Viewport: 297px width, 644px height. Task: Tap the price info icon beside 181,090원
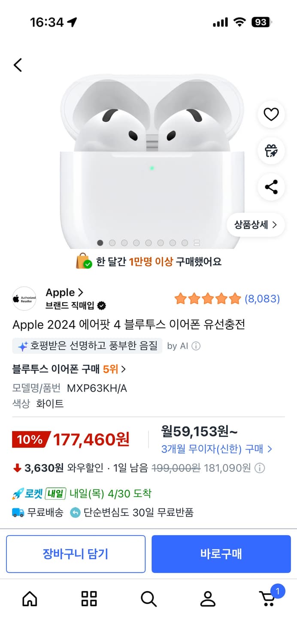tap(260, 468)
